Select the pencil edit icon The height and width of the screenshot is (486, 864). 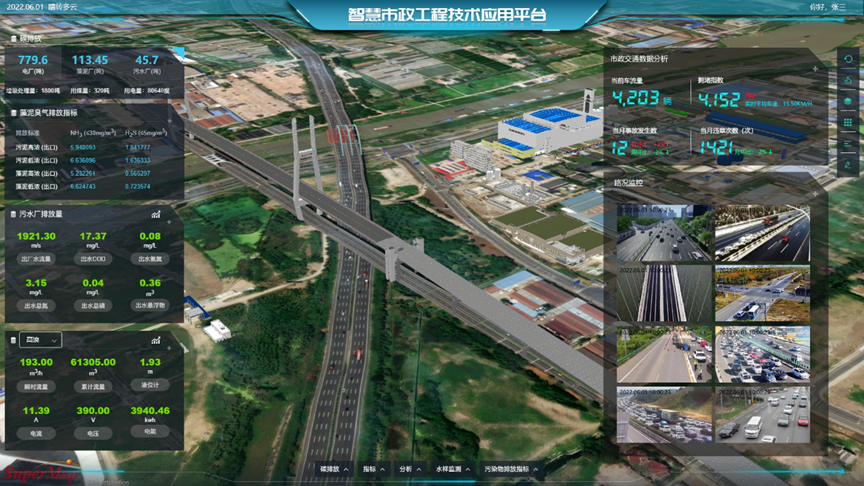coord(849,163)
